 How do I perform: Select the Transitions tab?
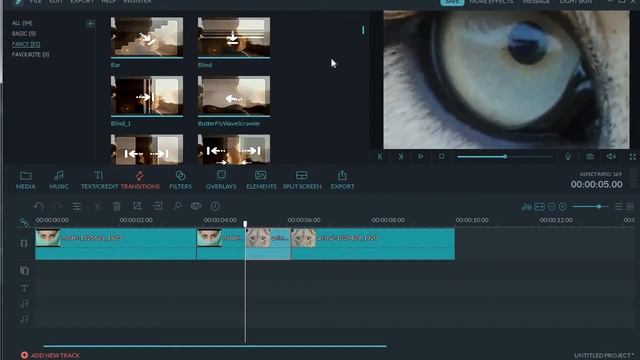(x=140, y=180)
